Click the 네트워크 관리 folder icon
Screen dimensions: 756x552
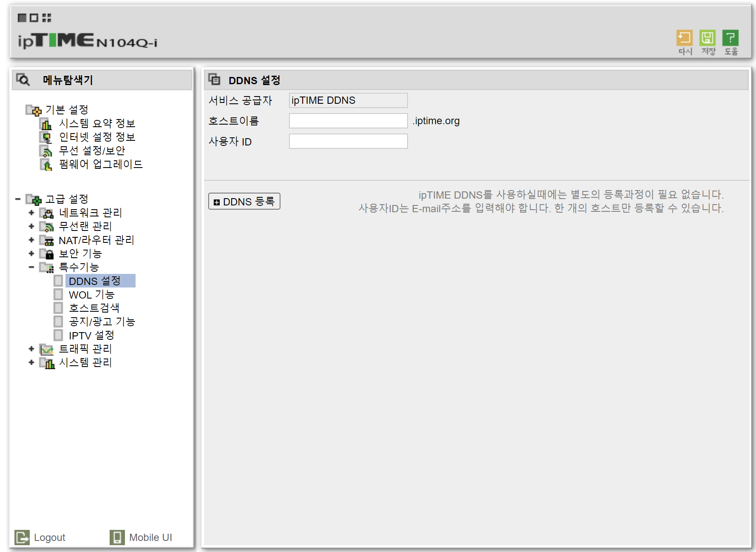click(x=47, y=213)
